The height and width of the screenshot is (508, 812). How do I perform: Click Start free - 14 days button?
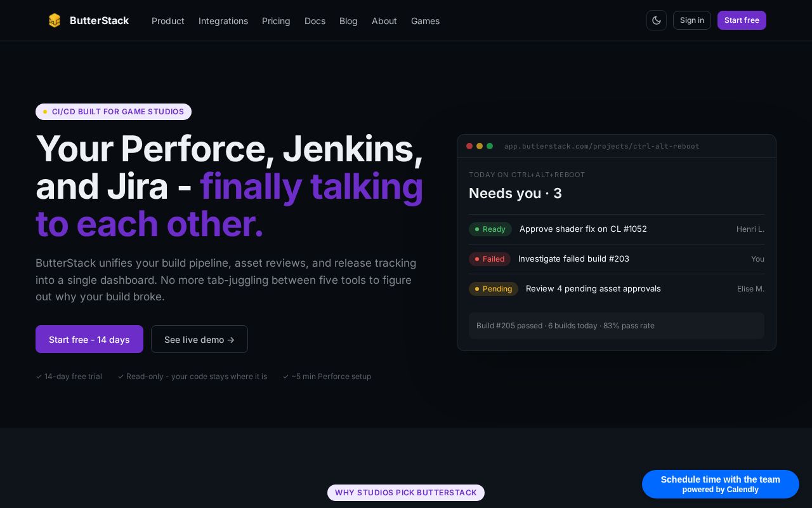point(89,339)
